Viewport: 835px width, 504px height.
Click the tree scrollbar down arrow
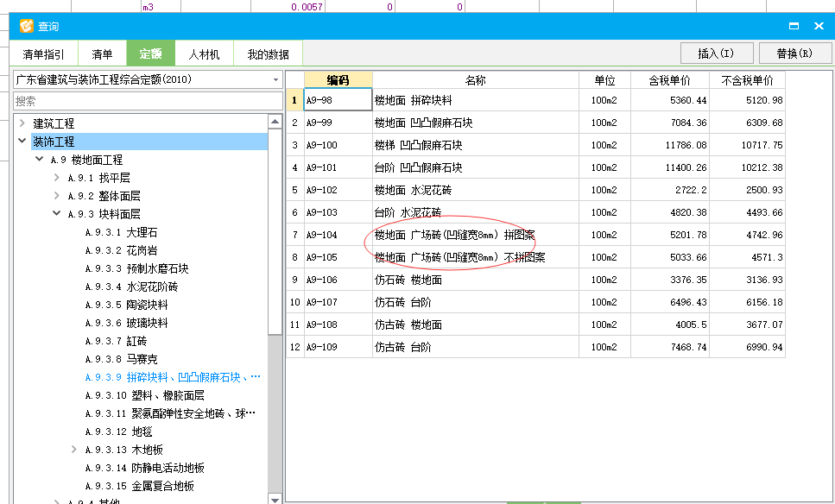pos(275,499)
